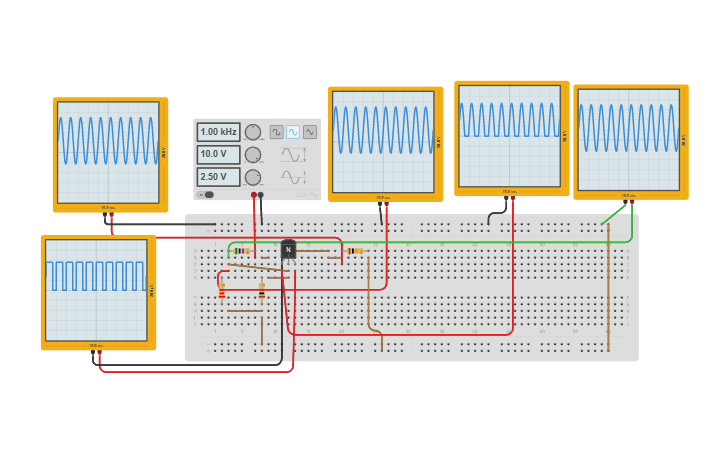Select the horizontal resistor right of transistor

354,251
